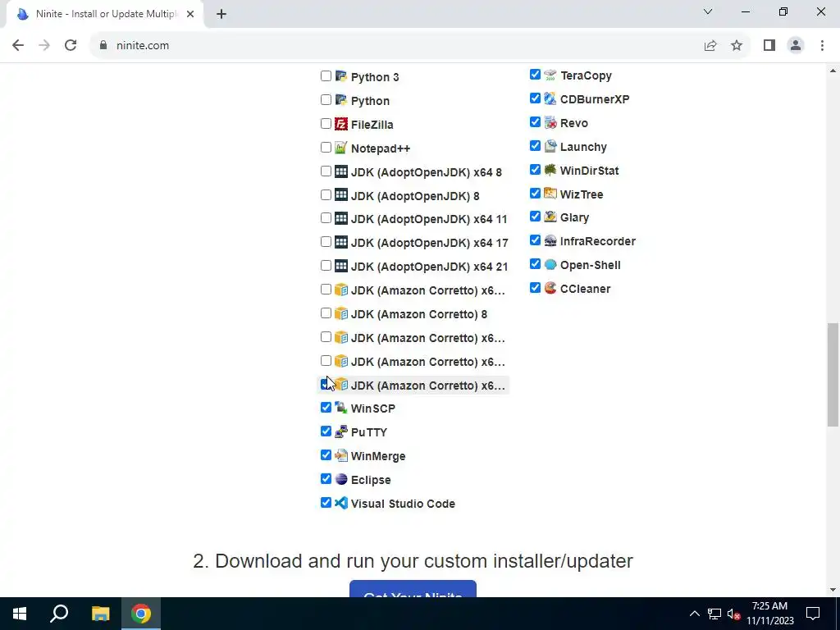Click the "Visual Studio Code" label text
The image size is (840, 630).
point(403,504)
